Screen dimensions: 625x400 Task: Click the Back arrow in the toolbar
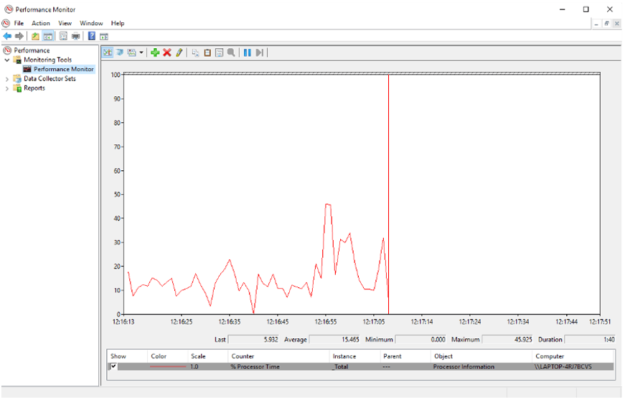pos(7,36)
